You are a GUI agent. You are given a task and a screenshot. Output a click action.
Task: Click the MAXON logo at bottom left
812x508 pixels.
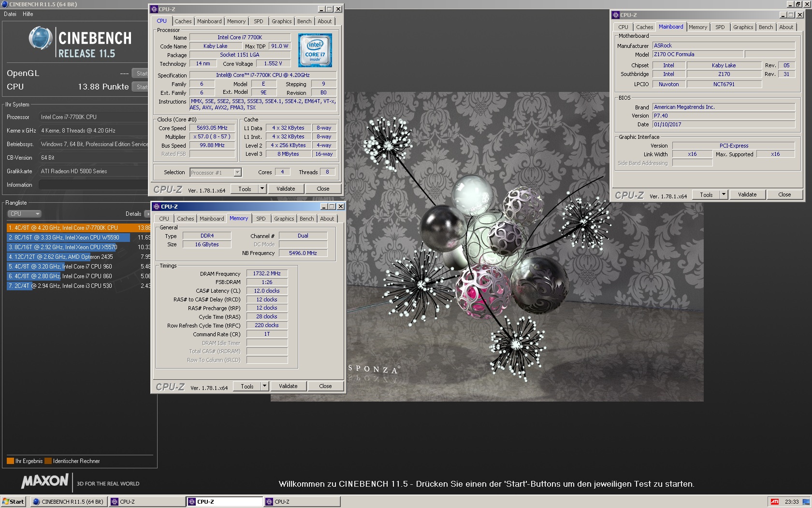pos(45,481)
